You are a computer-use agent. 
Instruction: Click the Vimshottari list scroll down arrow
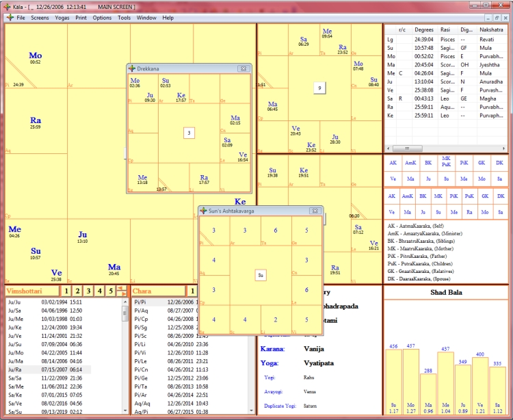[125, 410]
